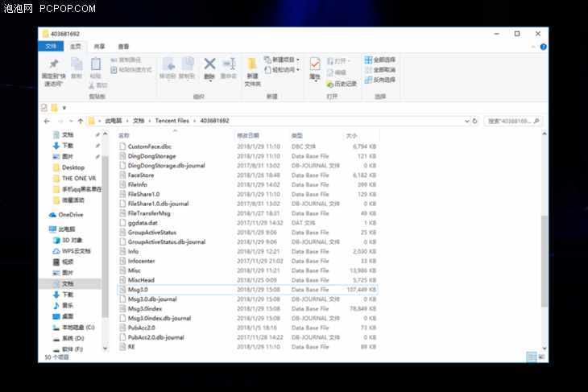Select THE ONE VR in navigation pane

(79, 179)
